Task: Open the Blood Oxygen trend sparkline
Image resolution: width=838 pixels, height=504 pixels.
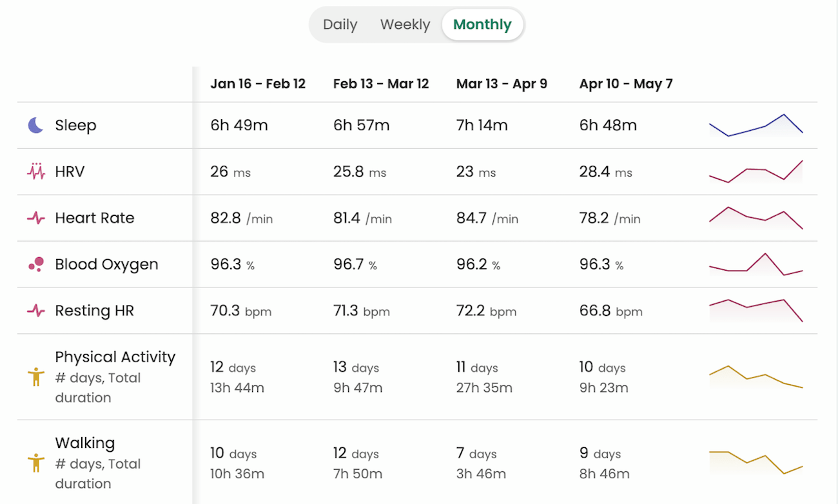Action: click(x=755, y=265)
